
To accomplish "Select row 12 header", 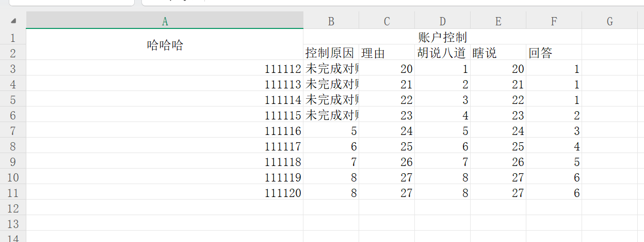I will (x=13, y=208).
